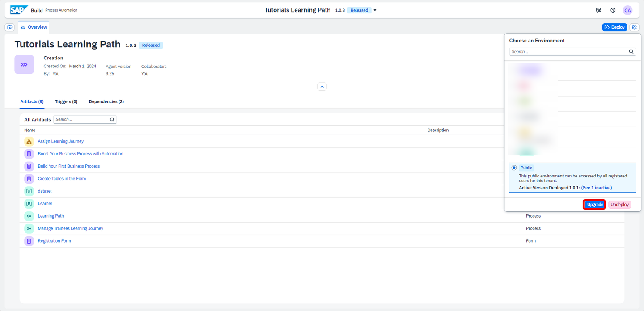Image resolution: width=644 pixels, height=311 pixels.
Task: Click the search panel icon beside Overview
Action: tap(10, 27)
